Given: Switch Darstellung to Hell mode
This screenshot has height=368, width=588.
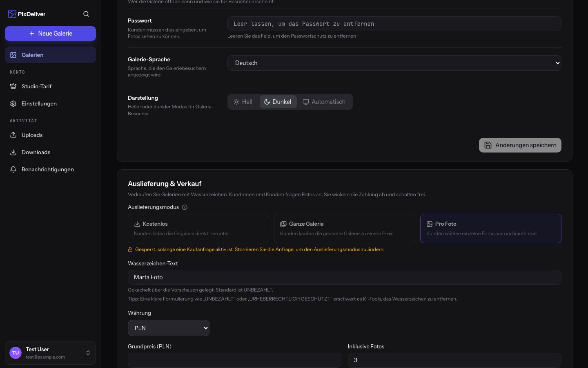Looking at the screenshot, I should point(243,102).
